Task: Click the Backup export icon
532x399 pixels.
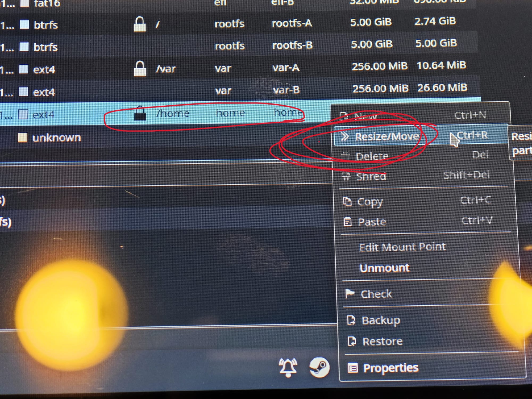Action: [351, 320]
